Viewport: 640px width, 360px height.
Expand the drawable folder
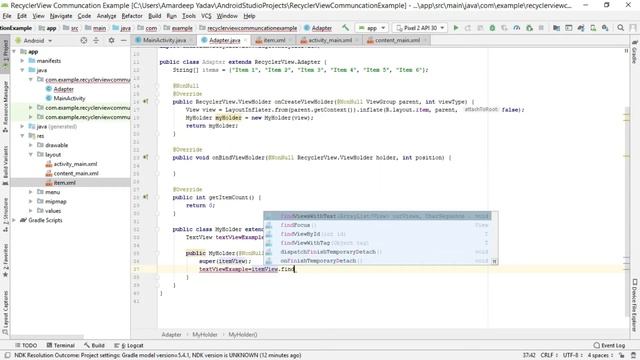point(31,145)
